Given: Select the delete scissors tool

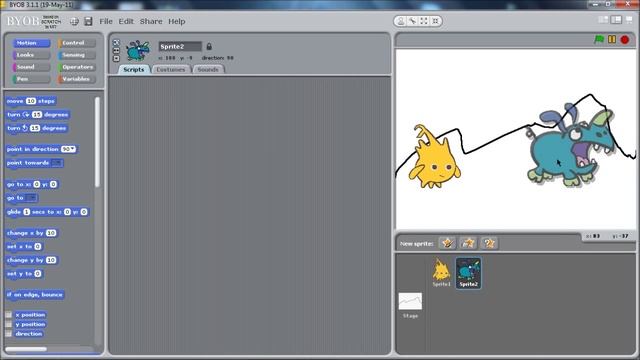Looking at the screenshot, I should [413, 21].
